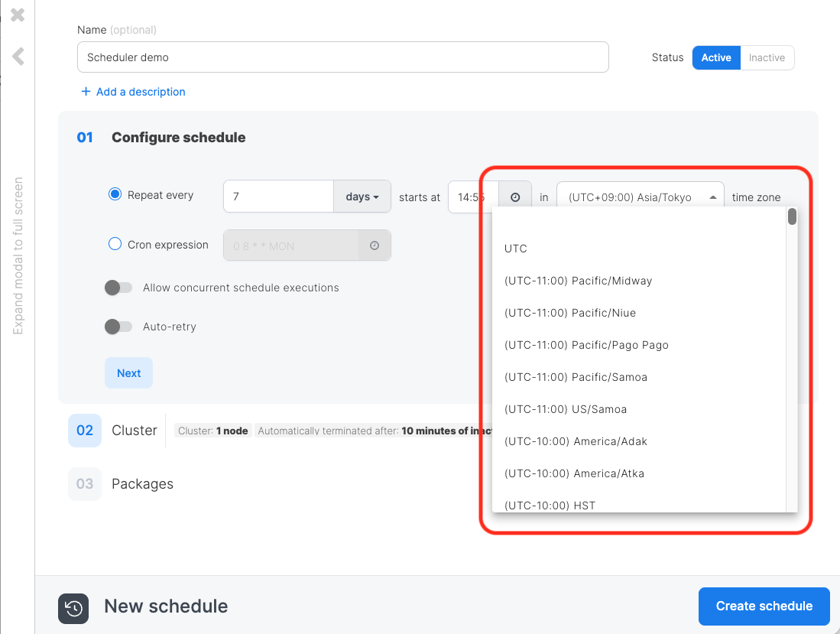Click Expand modal to full screen
This screenshot has width=840, height=634.
coord(18,255)
